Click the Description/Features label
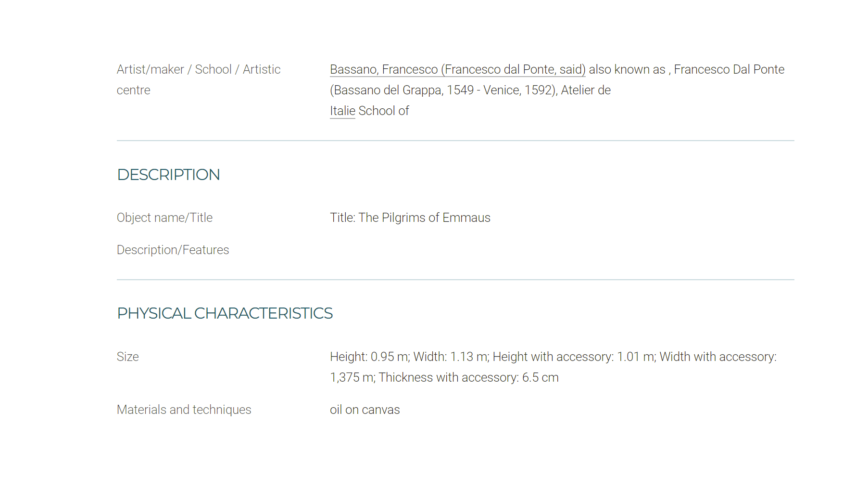Viewport: 868px width, 501px height. (x=173, y=250)
